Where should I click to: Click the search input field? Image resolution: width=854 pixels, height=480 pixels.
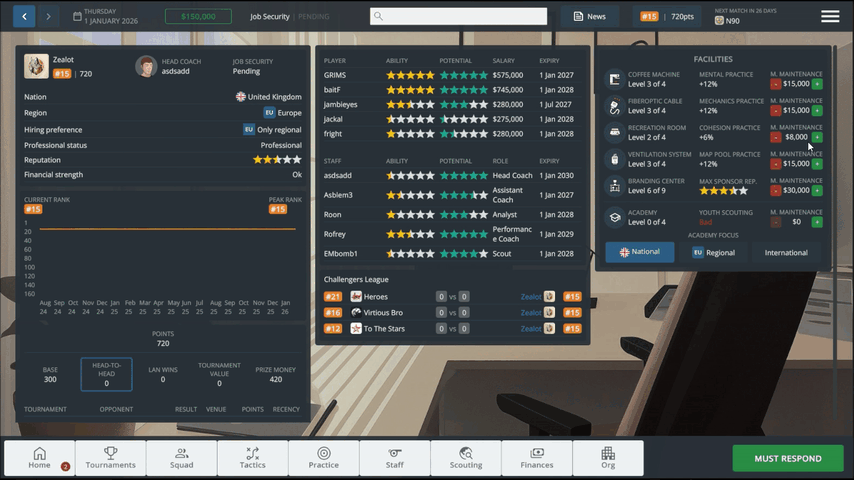[459, 16]
